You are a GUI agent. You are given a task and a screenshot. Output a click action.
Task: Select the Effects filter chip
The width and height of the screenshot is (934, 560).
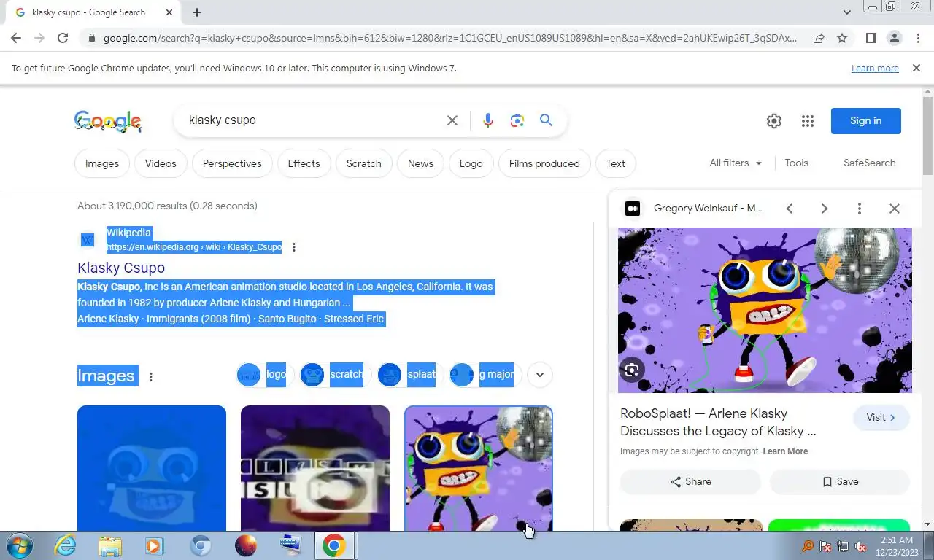click(304, 163)
